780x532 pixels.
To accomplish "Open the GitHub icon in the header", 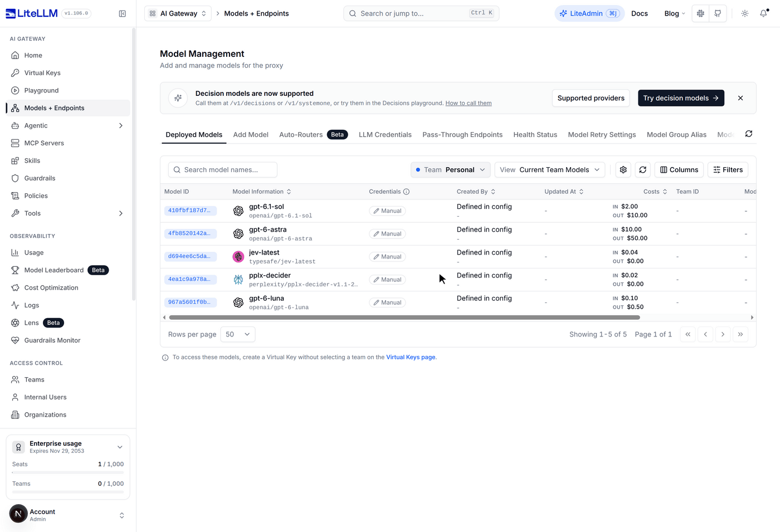I will (718, 13).
